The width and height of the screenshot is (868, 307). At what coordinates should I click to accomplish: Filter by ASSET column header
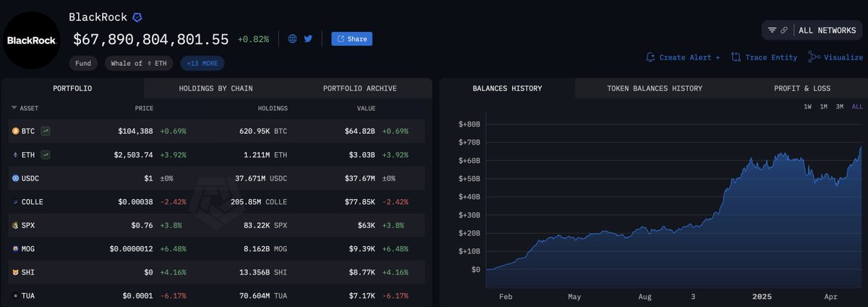click(x=25, y=109)
